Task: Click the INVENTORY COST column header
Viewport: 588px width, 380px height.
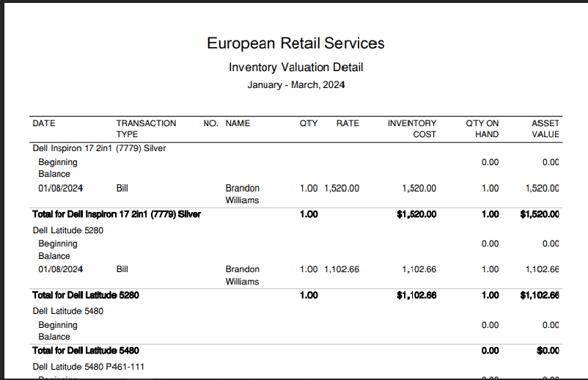Action: tap(412, 128)
